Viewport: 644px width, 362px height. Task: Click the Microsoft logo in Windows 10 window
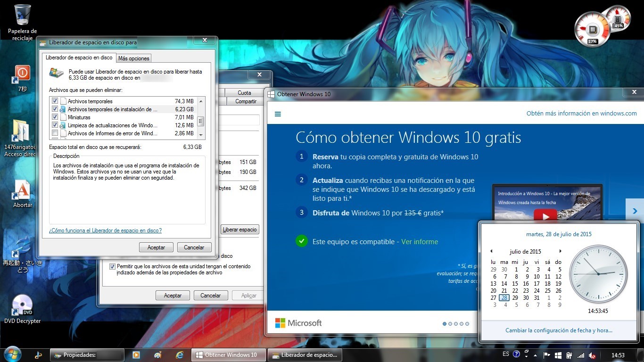[x=298, y=323]
